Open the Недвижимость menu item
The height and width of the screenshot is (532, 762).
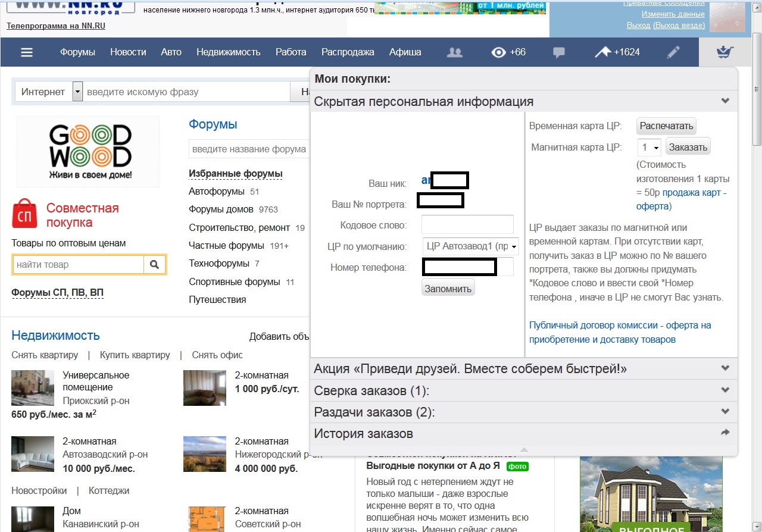[x=228, y=52]
